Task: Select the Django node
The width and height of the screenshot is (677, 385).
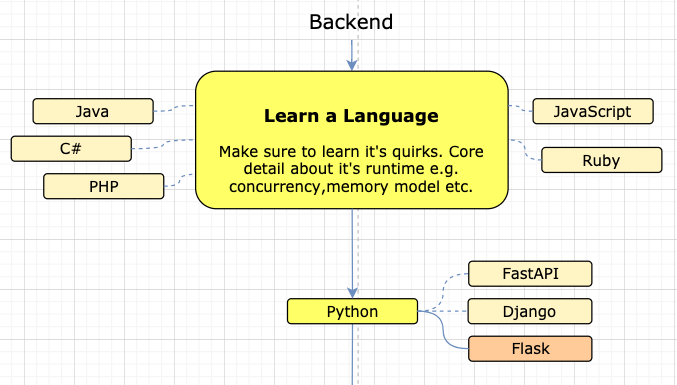Action: click(x=530, y=311)
